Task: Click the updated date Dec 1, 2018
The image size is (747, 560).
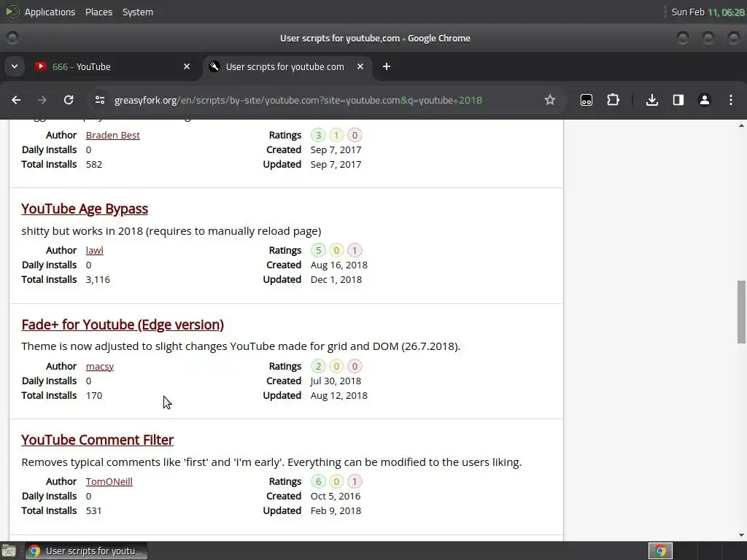Action: coord(336,279)
